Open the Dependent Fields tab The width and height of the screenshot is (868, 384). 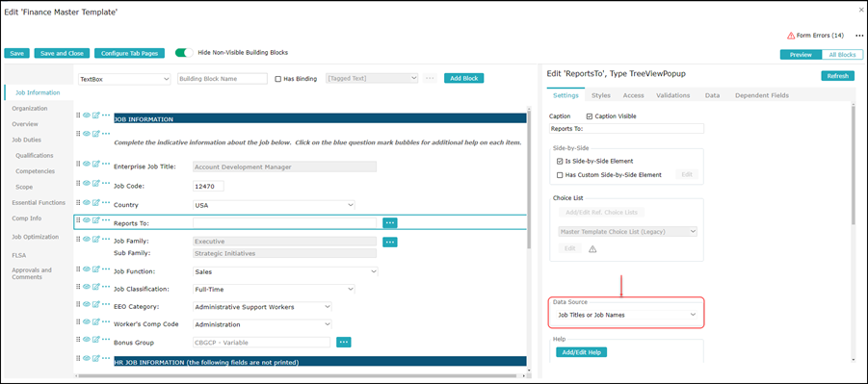762,95
